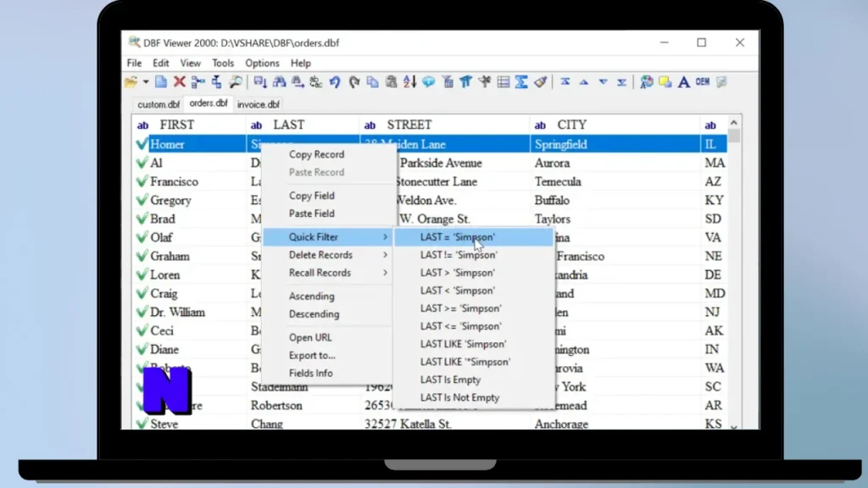Click the paste clipboard icon
The image size is (868, 488).
pyautogui.click(x=392, y=82)
